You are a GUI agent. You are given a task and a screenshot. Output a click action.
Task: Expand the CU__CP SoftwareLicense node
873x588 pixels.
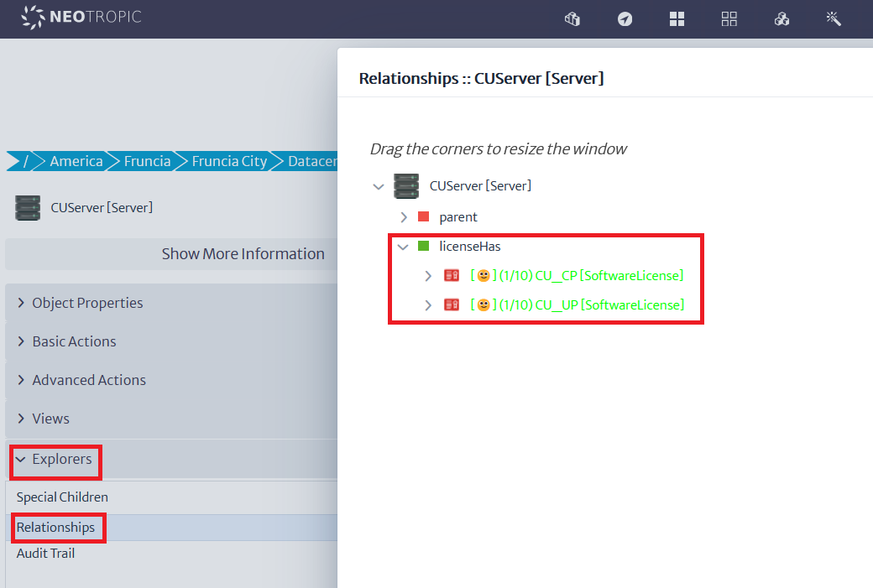click(428, 276)
